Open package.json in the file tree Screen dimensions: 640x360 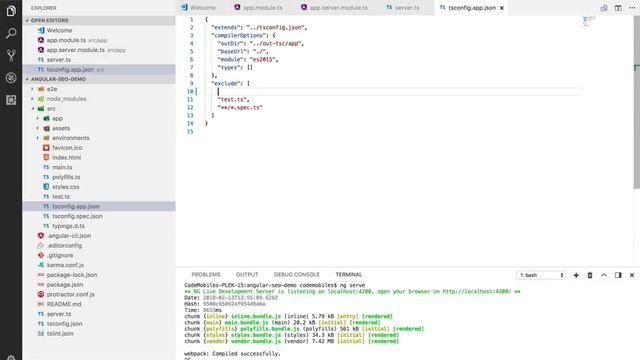pyautogui.click(x=99, y=285)
